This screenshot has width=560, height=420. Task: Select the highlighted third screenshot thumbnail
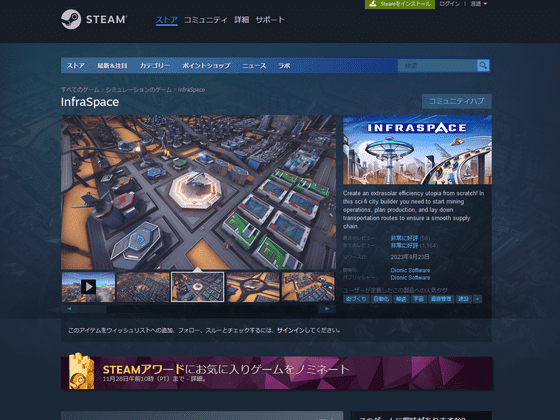198,287
